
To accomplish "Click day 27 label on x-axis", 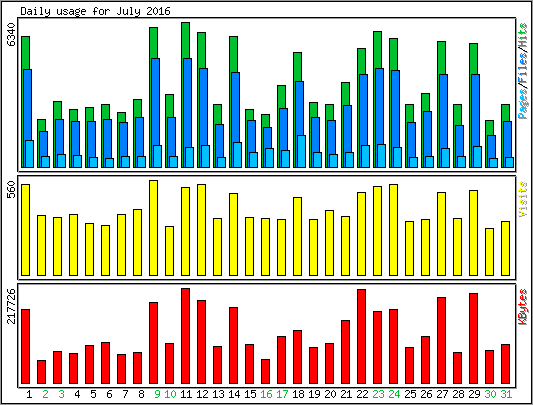I will coord(442,394).
